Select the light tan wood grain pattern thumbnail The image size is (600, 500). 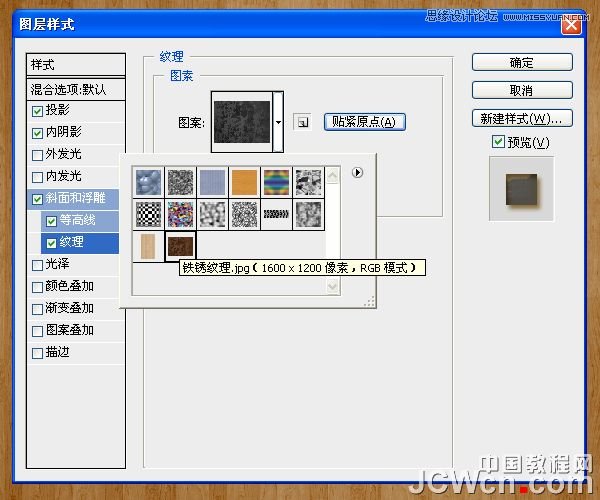pos(148,246)
